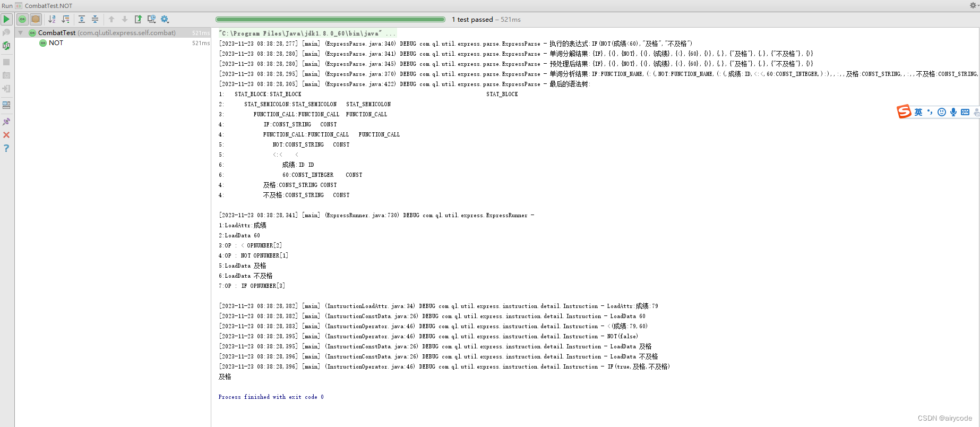
Task: Click the '2:LoadData 60' instruction line
Action: pos(239,235)
